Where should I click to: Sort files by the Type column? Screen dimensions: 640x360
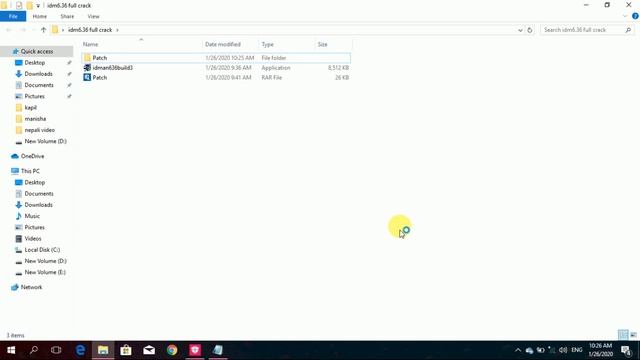tap(287, 44)
